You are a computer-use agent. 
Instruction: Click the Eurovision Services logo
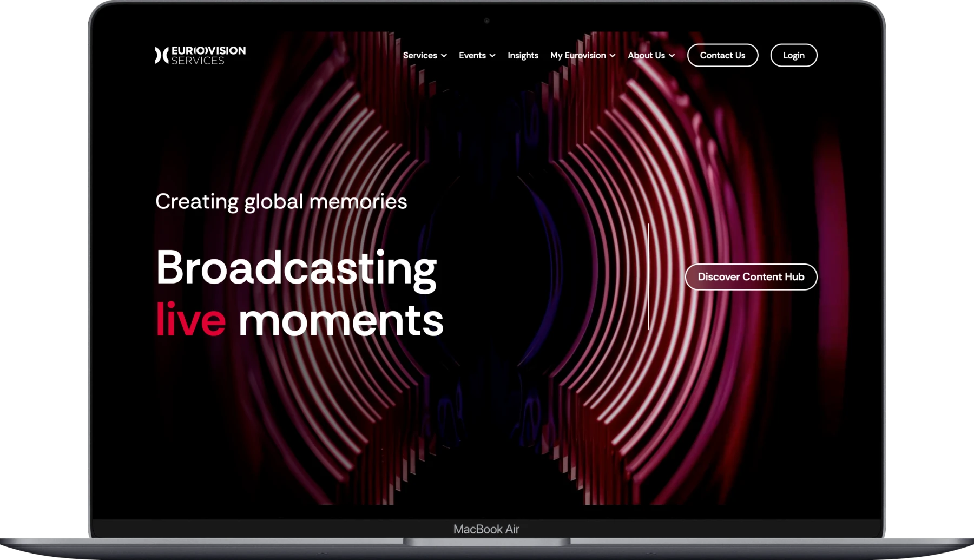pos(200,55)
